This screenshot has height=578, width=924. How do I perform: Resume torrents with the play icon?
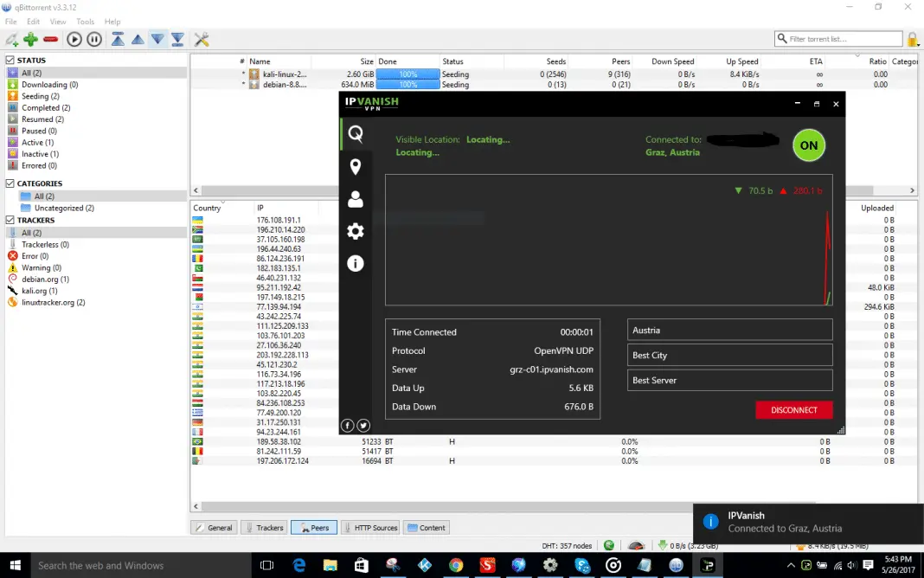click(74, 40)
